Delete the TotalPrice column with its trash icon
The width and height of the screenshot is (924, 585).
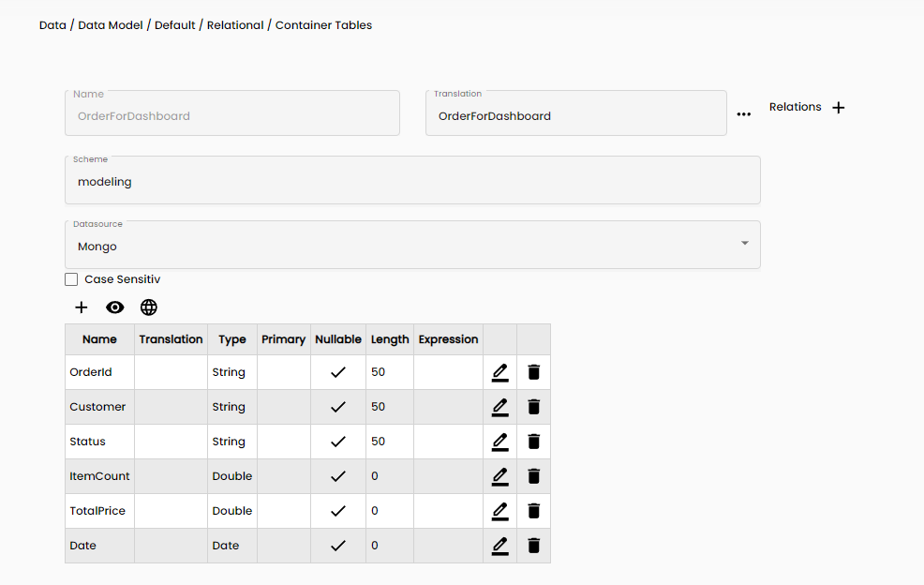coord(533,510)
